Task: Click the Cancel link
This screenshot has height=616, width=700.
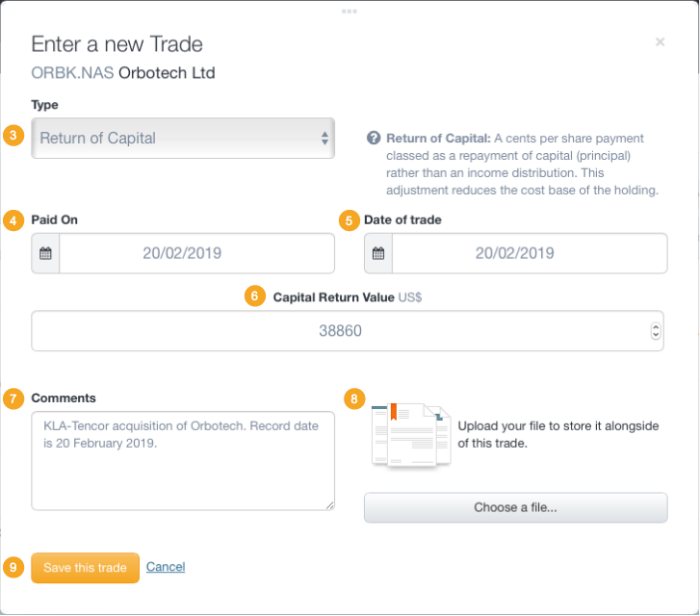Action: pyautogui.click(x=166, y=567)
